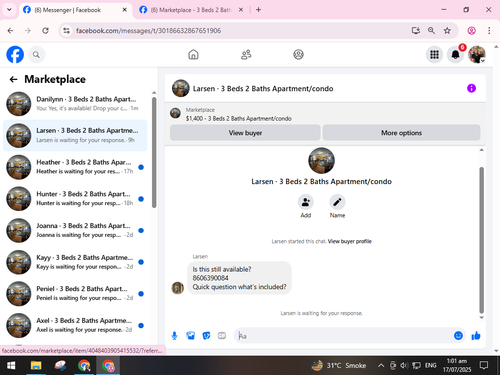The height and width of the screenshot is (375, 500).
Task: Open the Peniel conversation
Action: tap(75, 294)
